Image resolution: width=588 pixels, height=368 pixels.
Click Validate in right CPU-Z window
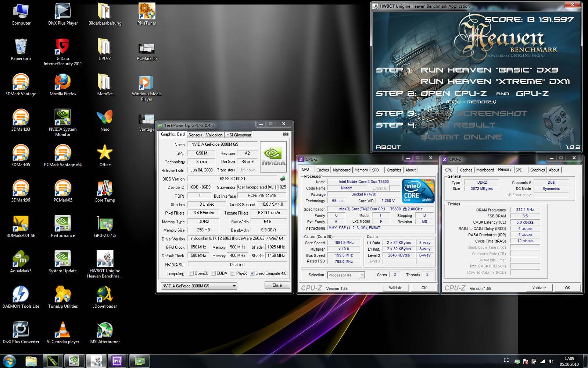click(539, 288)
